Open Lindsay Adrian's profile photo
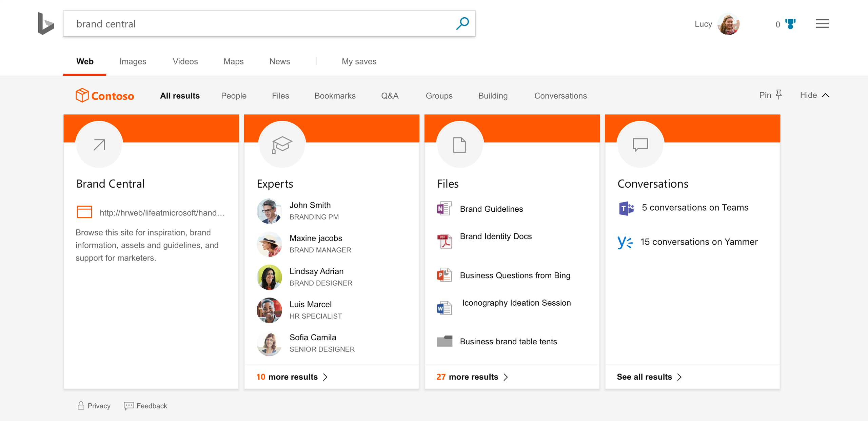This screenshot has height=421, width=868. [269, 277]
